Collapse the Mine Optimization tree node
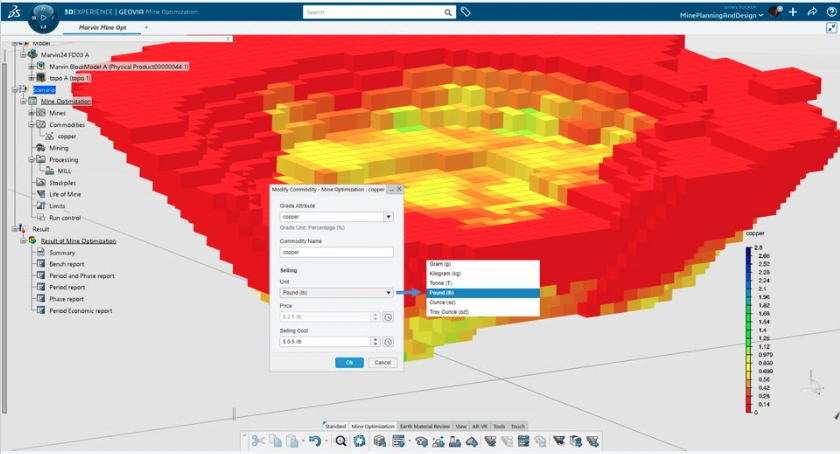This screenshot has height=454, width=840. point(23,101)
